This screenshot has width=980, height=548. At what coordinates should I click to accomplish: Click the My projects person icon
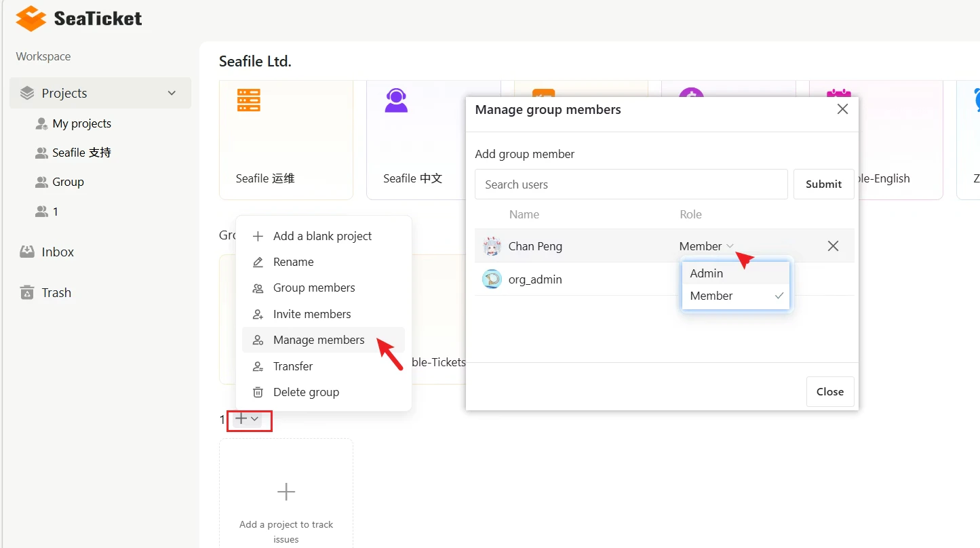point(41,123)
